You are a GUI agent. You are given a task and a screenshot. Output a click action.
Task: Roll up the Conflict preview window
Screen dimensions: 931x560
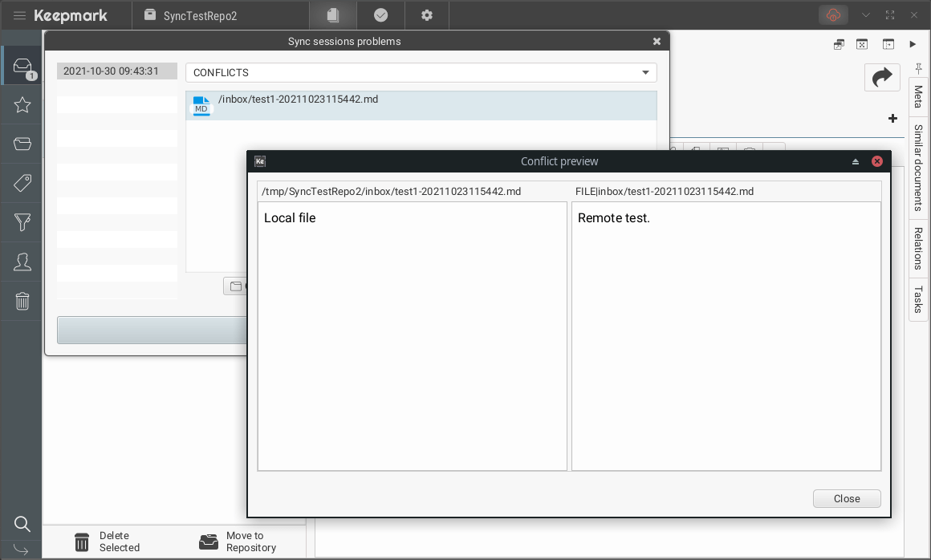click(856, 161)
